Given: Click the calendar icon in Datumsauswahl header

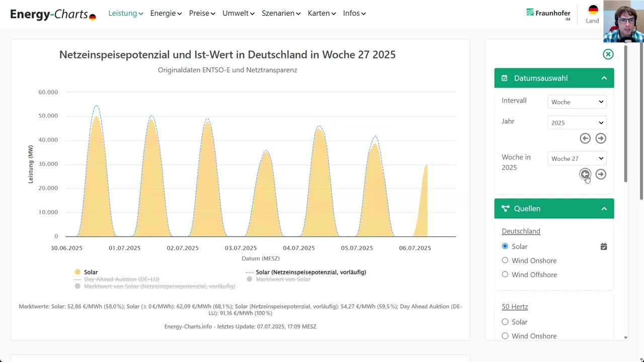Looking at the screenshot, I should (x=505, y=78).
